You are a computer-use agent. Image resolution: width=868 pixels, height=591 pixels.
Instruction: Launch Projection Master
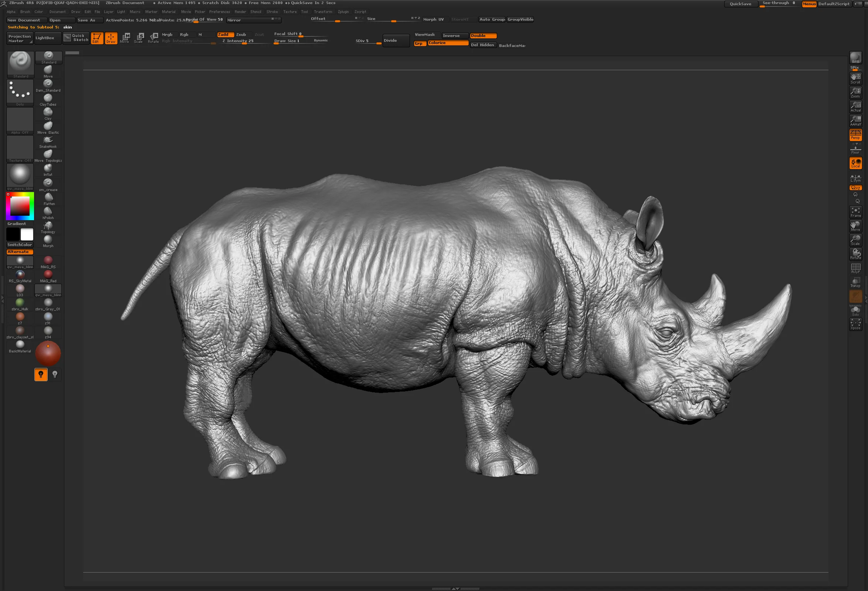click(x=20, y=38)
